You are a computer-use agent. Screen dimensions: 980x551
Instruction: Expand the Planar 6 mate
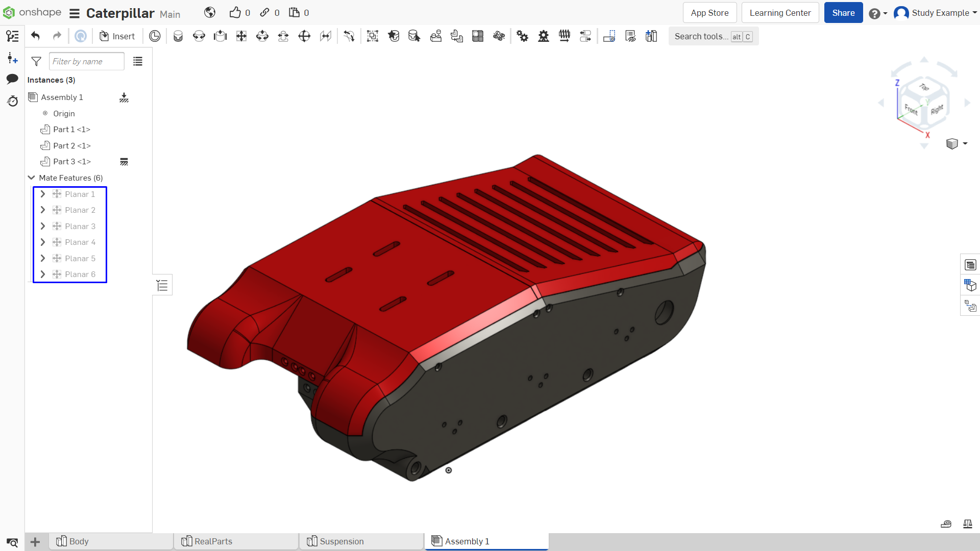43,274
